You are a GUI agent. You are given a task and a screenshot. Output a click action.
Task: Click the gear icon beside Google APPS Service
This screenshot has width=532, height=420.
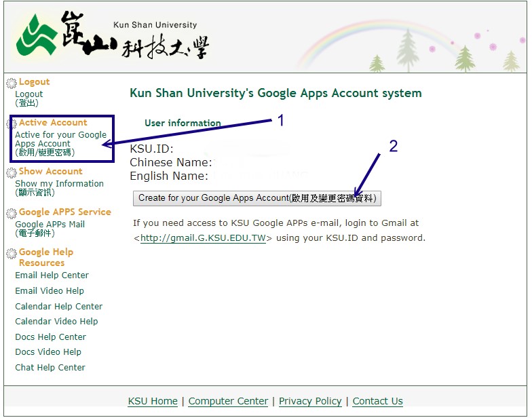click(x=11, y=213)
